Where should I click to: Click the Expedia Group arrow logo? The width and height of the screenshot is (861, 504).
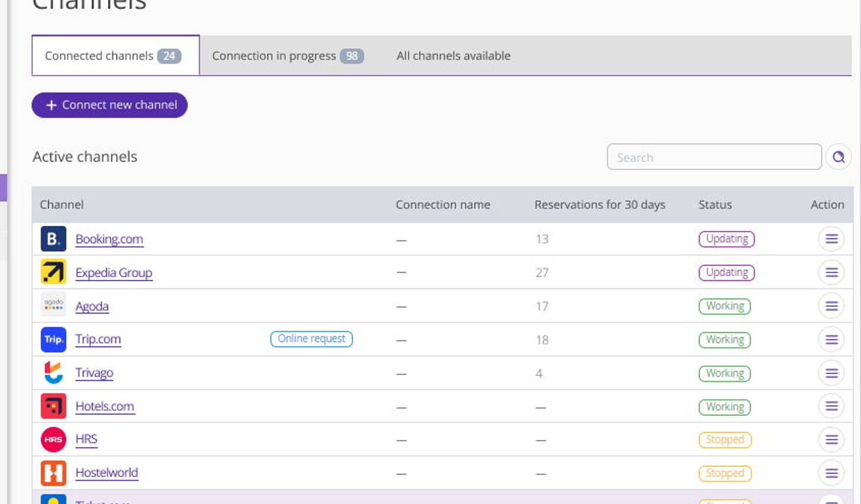click(53, 272)
